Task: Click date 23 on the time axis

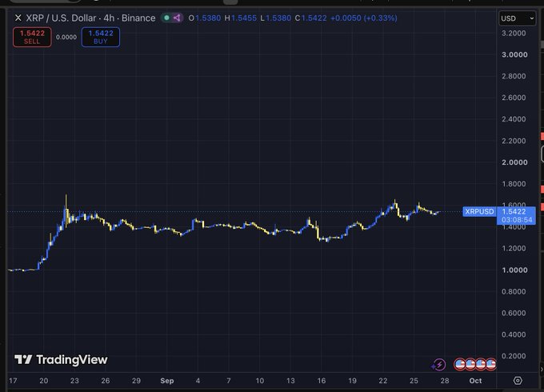Action: 74,381
